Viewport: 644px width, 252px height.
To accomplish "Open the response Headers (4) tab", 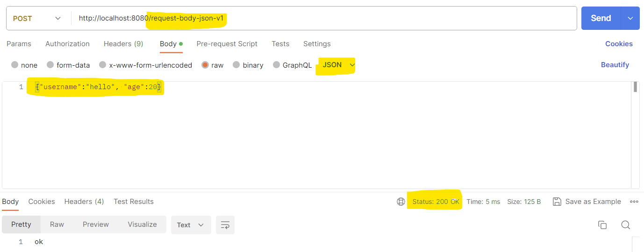I will [x=84, y=202].
